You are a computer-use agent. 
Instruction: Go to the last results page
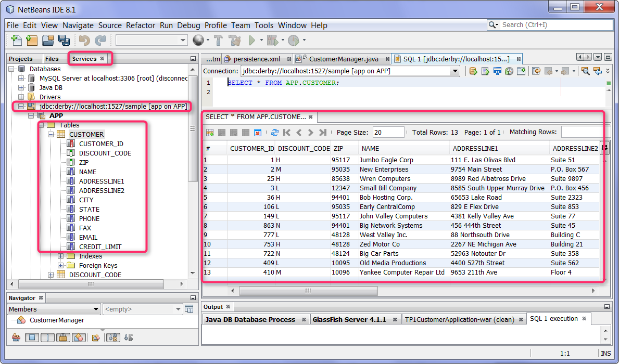tap(323, 133)
